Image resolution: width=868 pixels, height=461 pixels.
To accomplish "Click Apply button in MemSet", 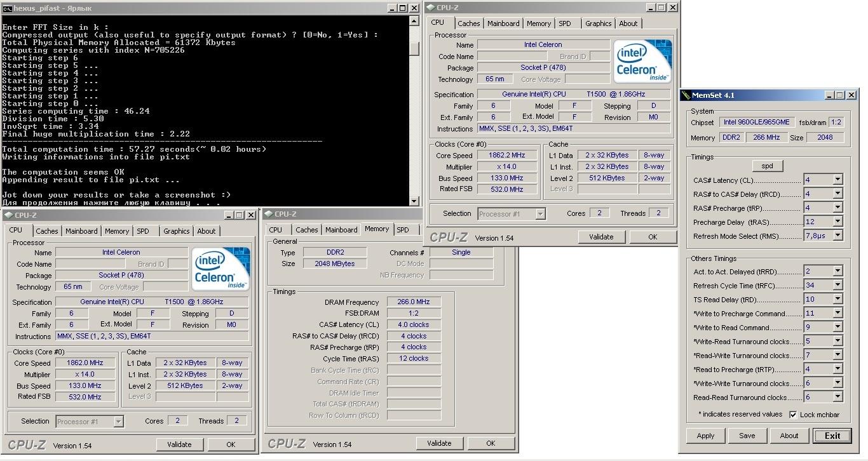I will 705,436.
